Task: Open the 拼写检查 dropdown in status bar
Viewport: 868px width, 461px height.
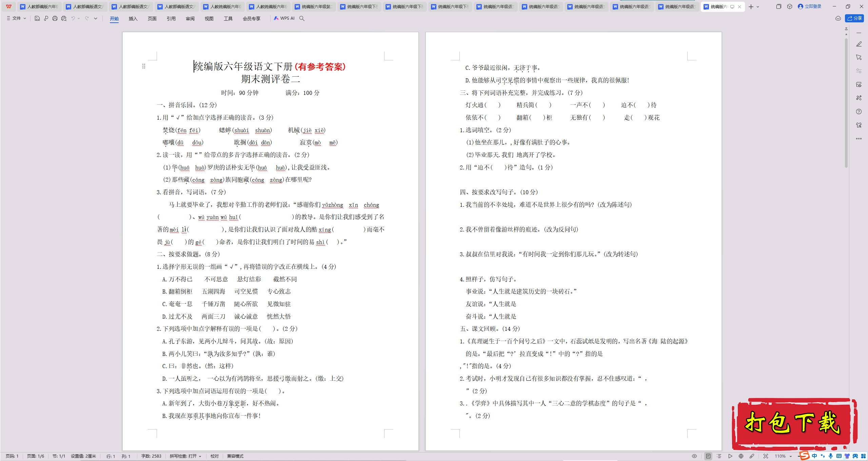Action: (186, 456)
